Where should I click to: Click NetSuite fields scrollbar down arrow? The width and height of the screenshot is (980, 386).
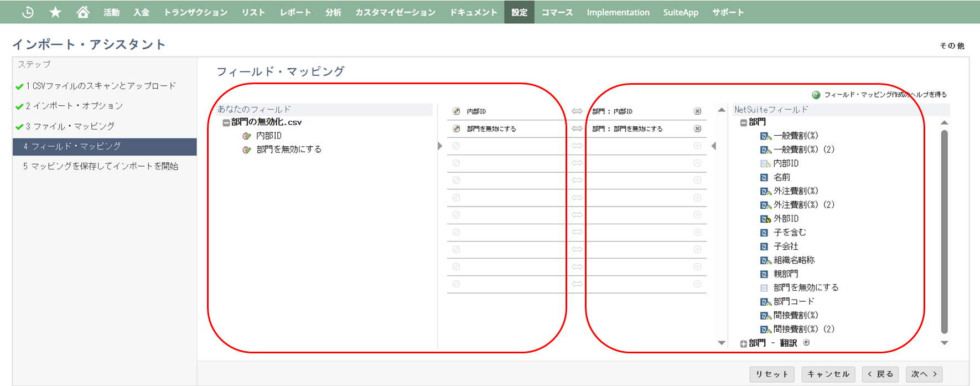945,343
